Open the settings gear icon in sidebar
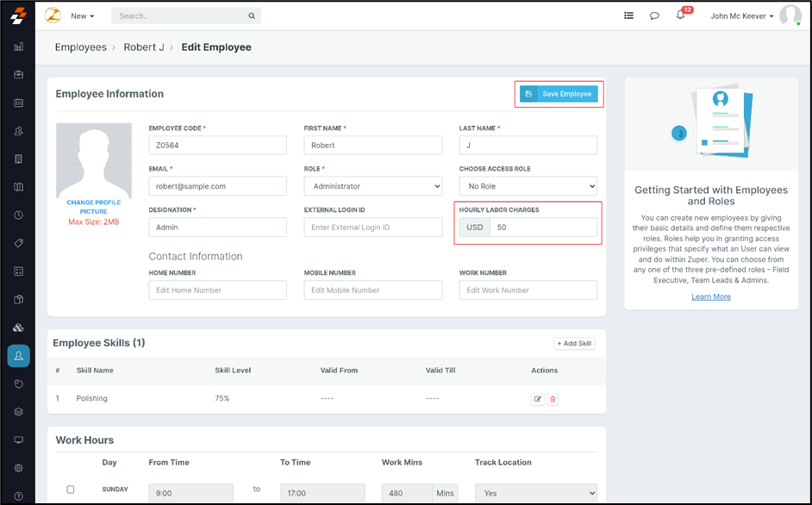This screenshot has height=505, width=812. (18, 468)
